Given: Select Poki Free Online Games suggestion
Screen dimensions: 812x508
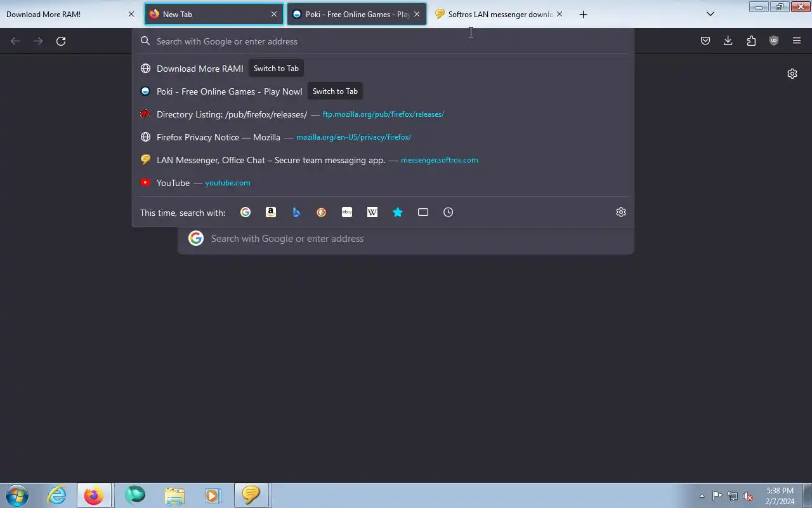Looking at the screenshot, I should coord(383,91).
